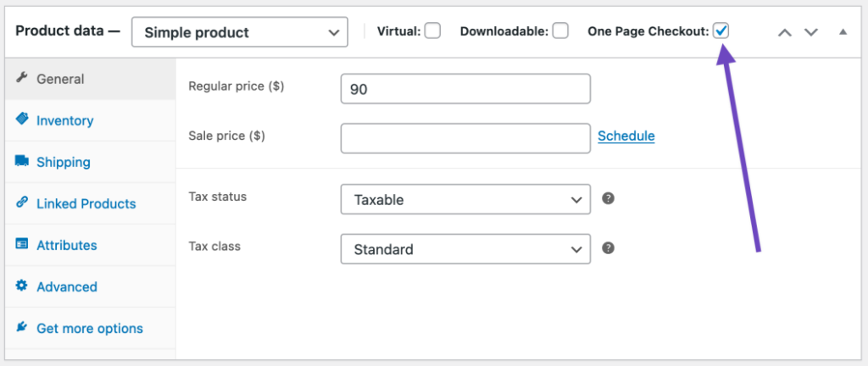Screen dimensions: 868x366
Task: Click the Tax status help icon
Action: pos(608,199)
